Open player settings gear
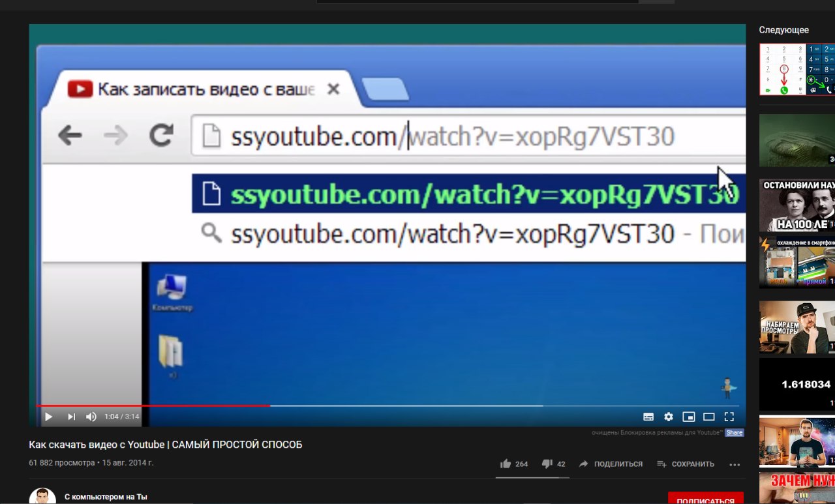This screenshot has width=835, height=504. [669, 417]
